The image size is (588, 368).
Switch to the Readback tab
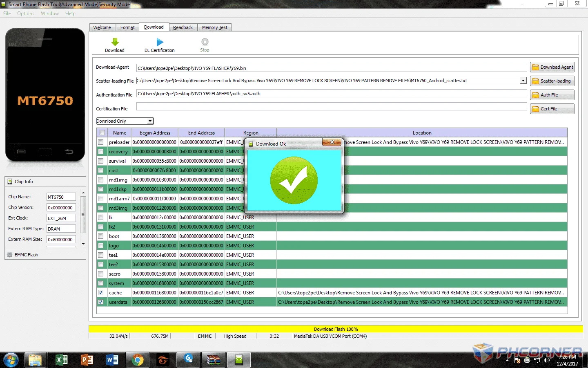(x=183, y=27)
